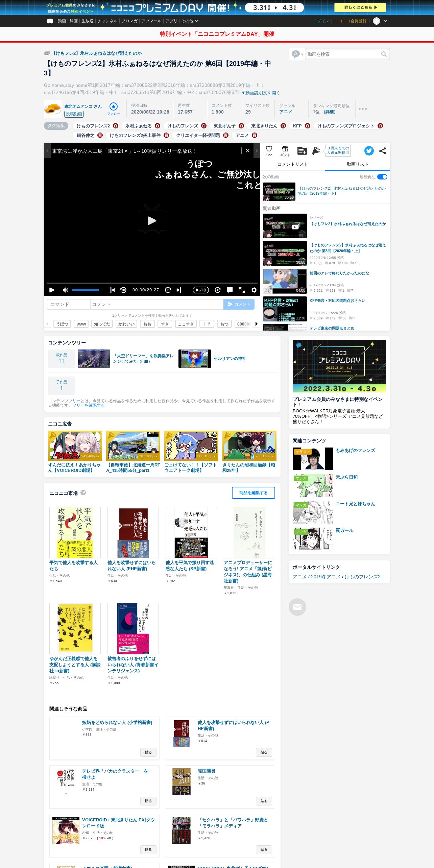Open next video thumbnail 第7回【2019年編・下】

tap(279, 192)
